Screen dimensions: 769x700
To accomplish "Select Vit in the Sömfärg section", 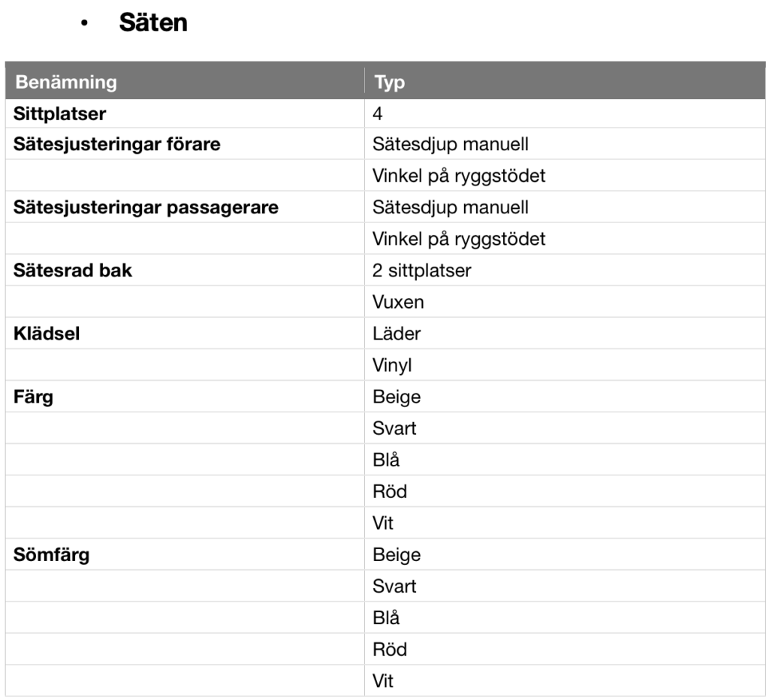I will coord(382,681).
